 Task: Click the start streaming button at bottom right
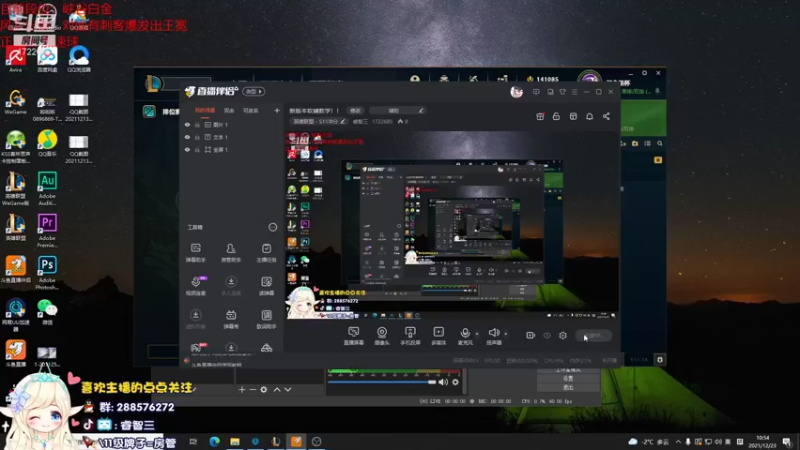coord(594,335)
